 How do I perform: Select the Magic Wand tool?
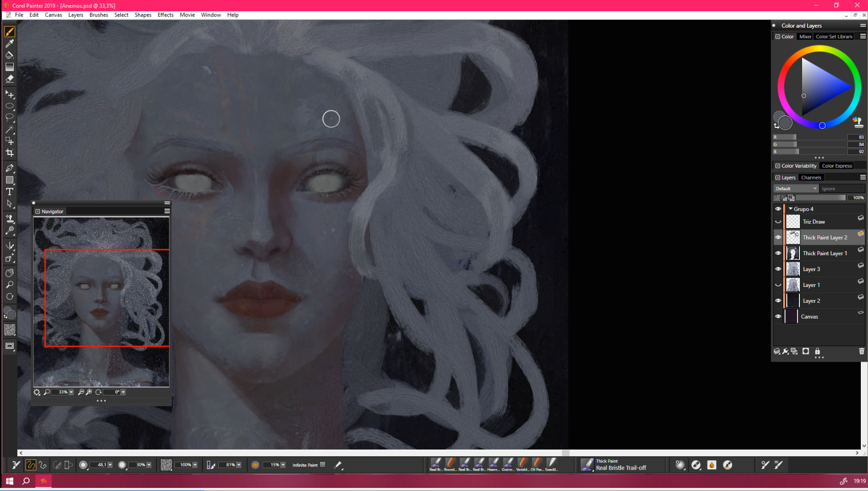10,129
